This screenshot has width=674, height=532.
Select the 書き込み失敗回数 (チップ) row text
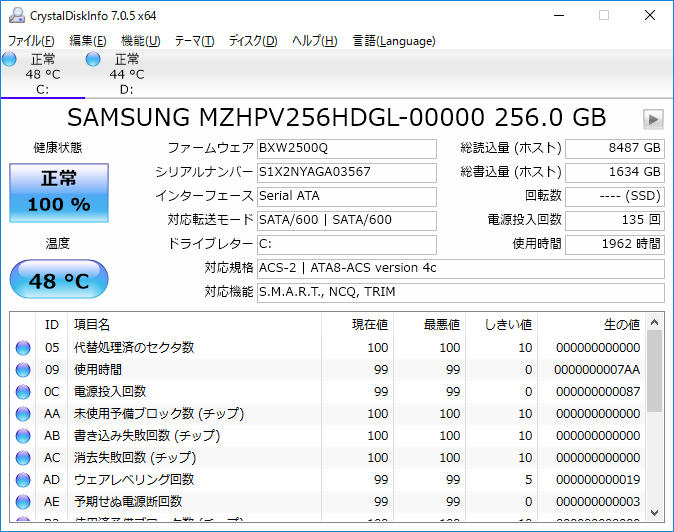[x=147, y=436]
